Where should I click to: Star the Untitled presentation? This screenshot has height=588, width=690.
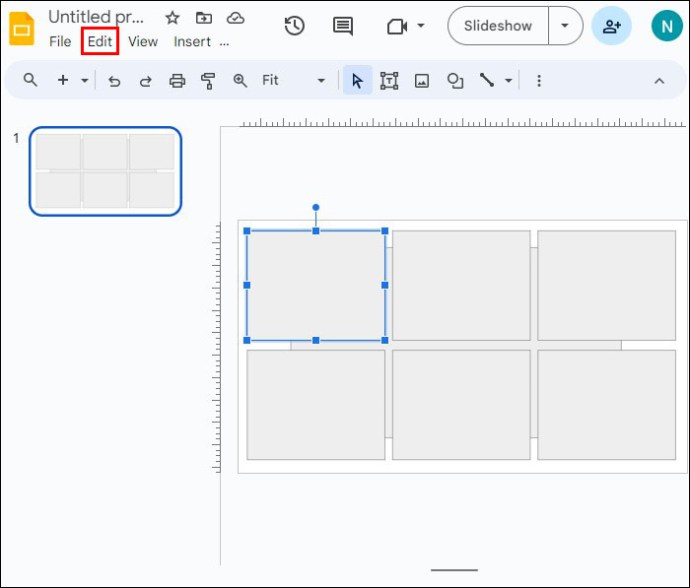point(172,18)
